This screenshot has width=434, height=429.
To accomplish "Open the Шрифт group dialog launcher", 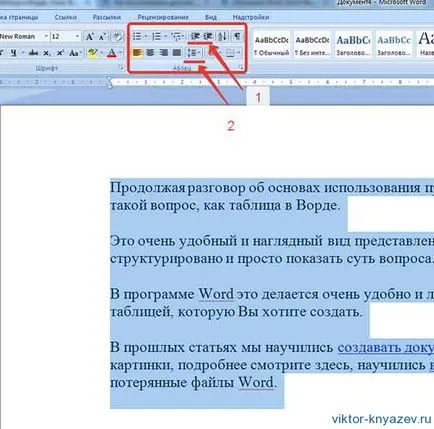I will [x=121, y=68].
